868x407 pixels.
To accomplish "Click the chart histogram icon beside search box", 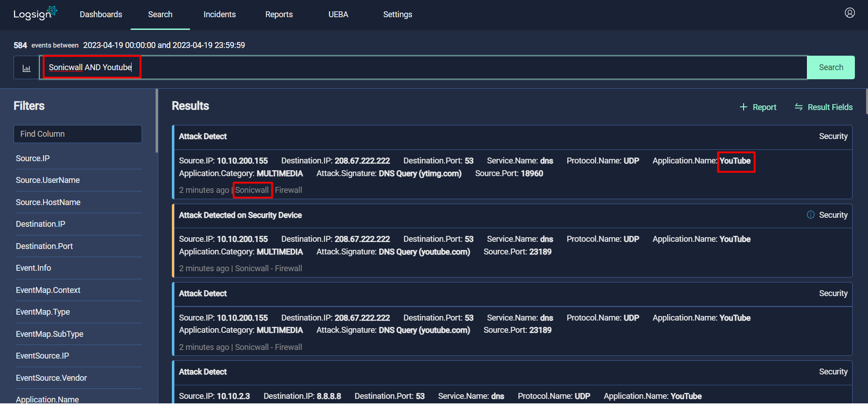I will tap(26, 68).
